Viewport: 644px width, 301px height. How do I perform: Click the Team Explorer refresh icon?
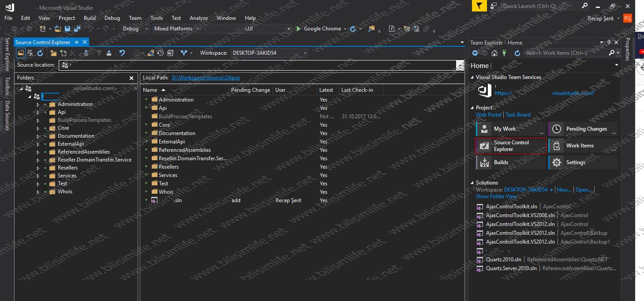point(517,53)
